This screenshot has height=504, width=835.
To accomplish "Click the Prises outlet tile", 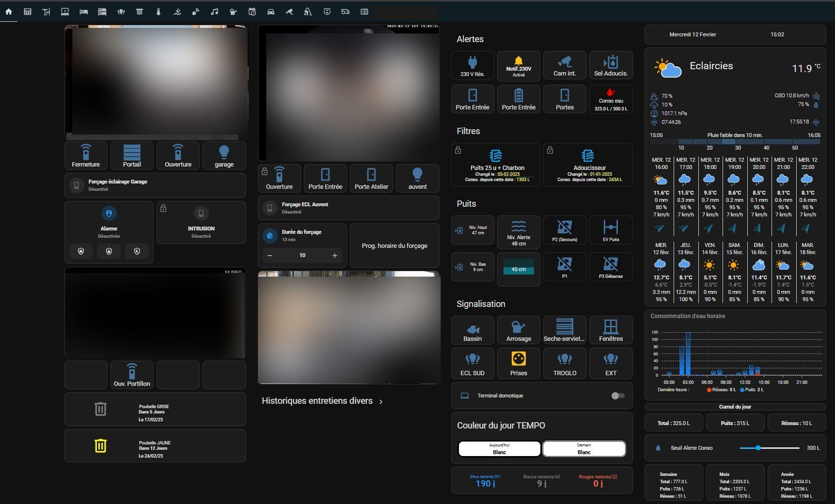I will pos(519,363).
